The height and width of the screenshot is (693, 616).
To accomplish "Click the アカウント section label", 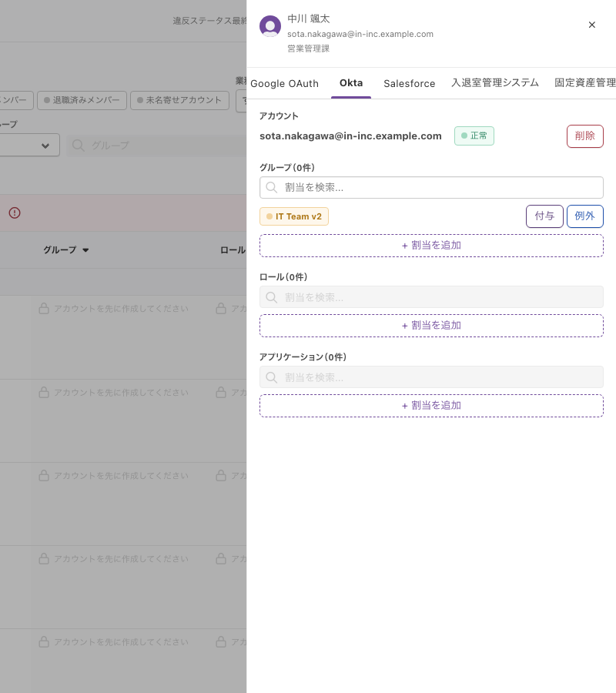I will coord(279,115).
